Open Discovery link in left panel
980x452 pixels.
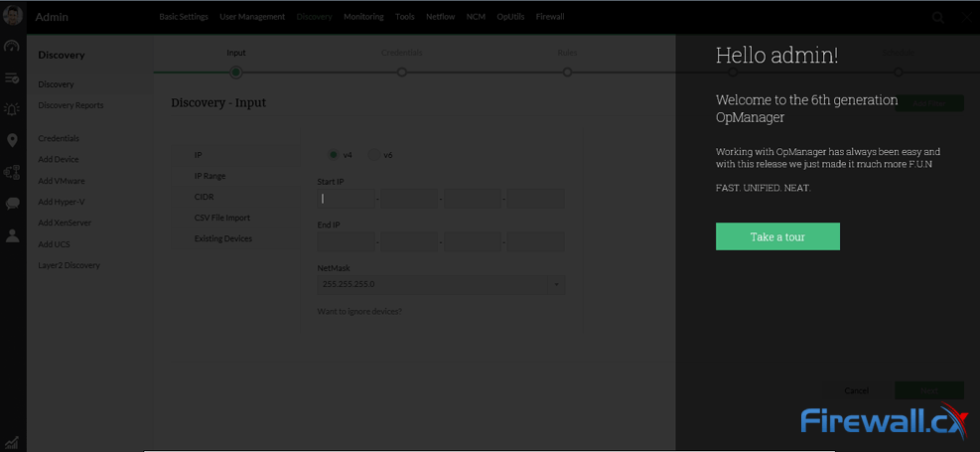pyautogui.click(x=56, y=83)
